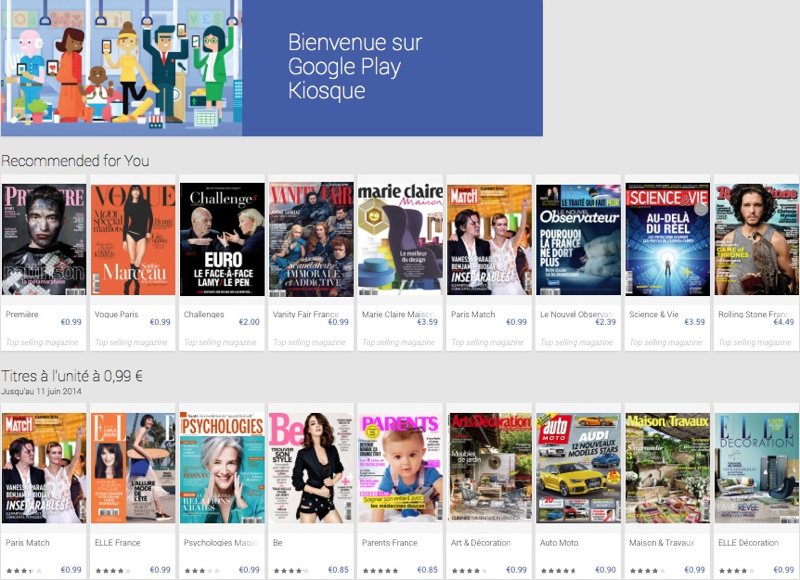Open the Recommended for You section heading
This screenshot has width=800, height=580.
75,161
